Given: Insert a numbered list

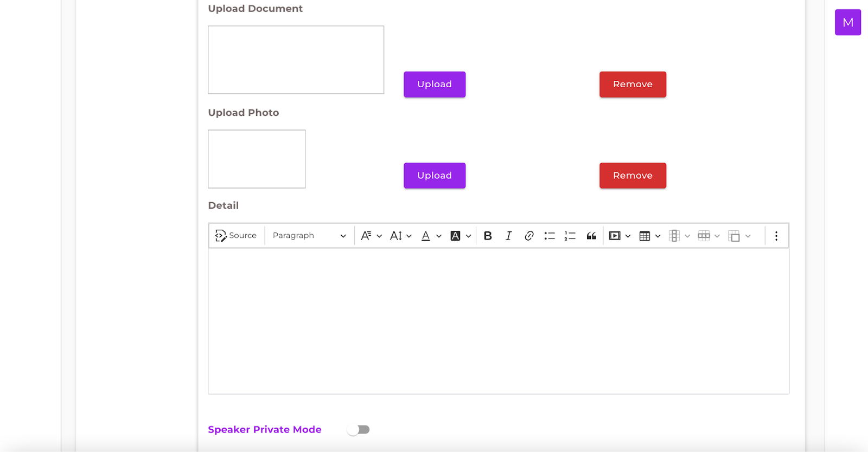Looking at the screenshot, I should (x=570, y=236).
